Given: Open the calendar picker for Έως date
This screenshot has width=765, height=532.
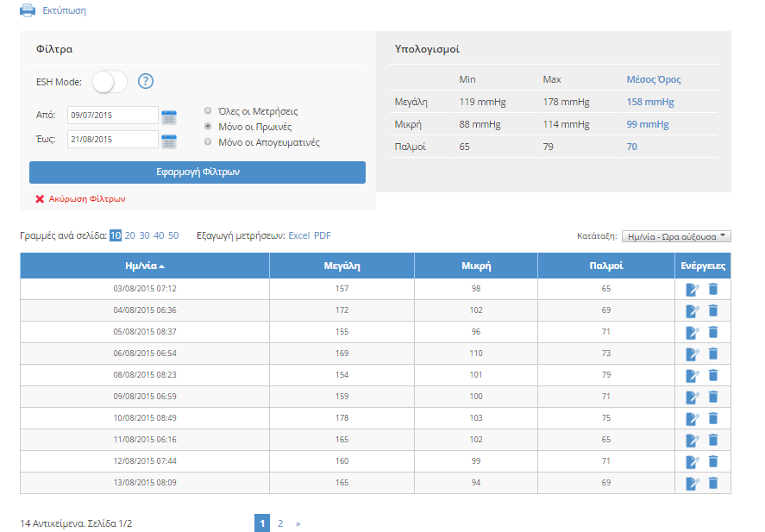Looking at the screenshot, I should point(169,140).
